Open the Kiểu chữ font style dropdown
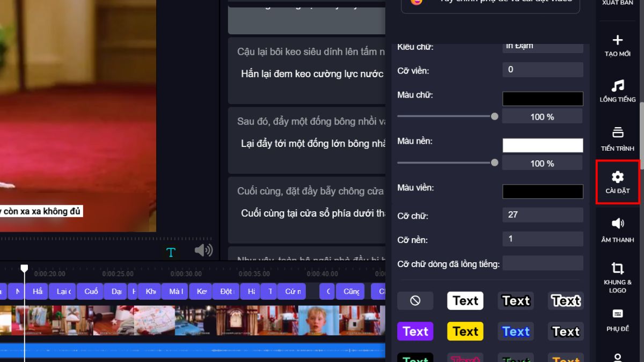This screenshot has height=362, width=644. coord(543,48)
